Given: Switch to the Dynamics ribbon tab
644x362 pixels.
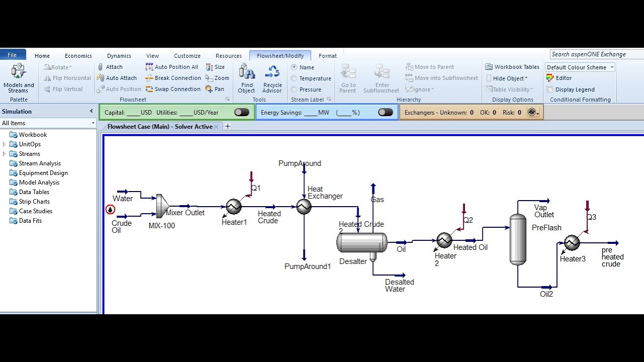Looking at the screenshot, I should coord(119,56).
